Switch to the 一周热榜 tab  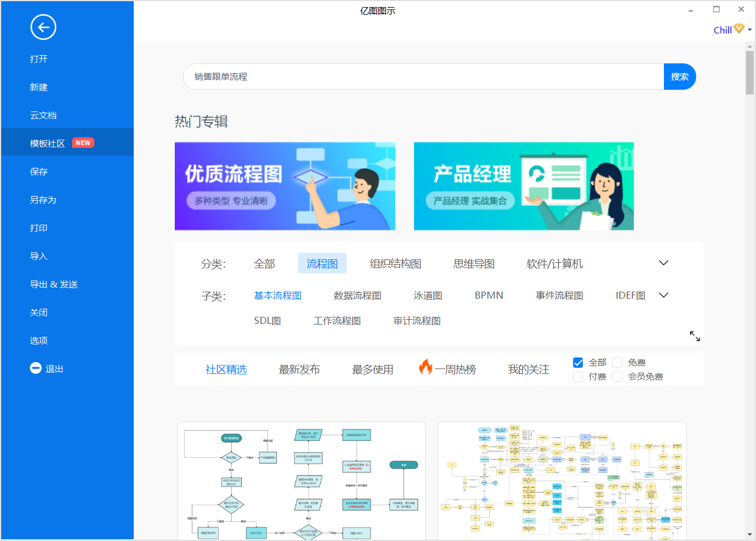pyautogui.click(x=455, y=369)
